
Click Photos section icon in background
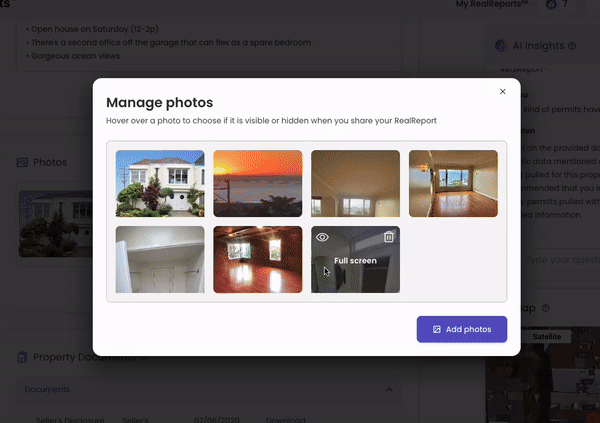[22, 162]
